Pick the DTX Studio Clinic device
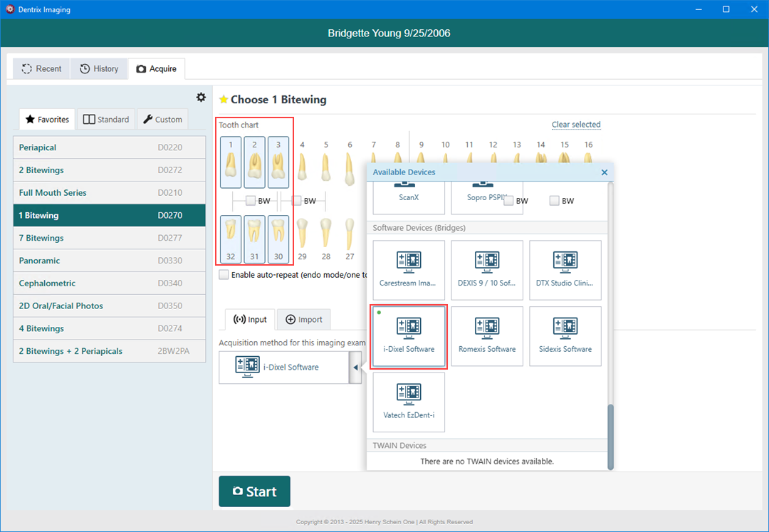The height and width of the screenshot is (532, 769). point(565,269)
